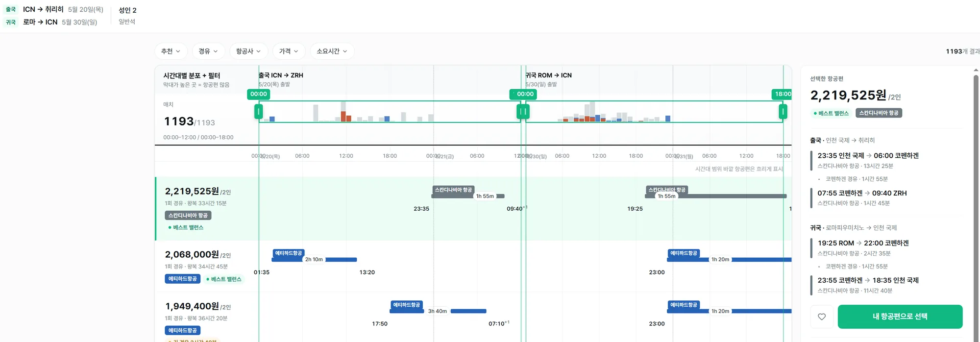Click the 에티하드항공 tag under the 1,949,400원 price
This screenshot has width=980, height=342.
pos(183,330)
